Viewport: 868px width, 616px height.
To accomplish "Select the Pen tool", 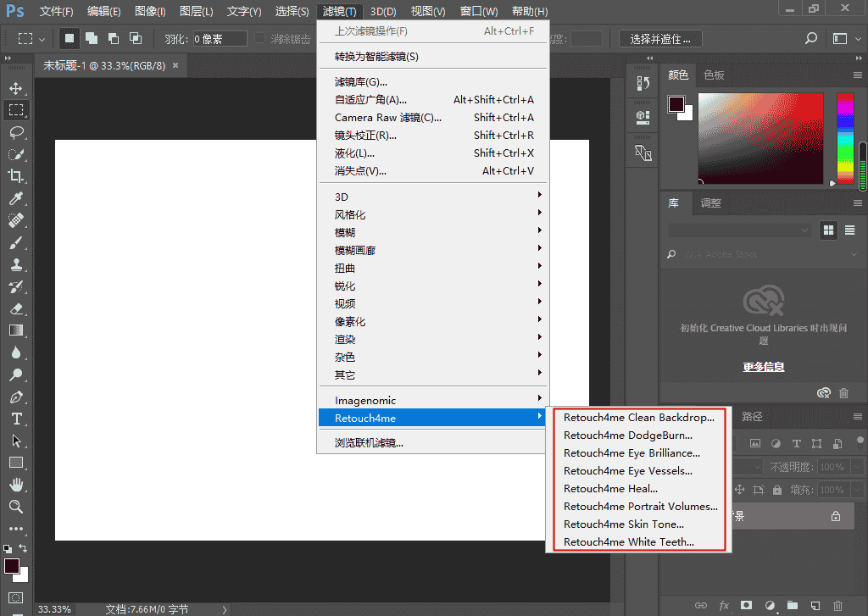I will pyautogui.click(x=16, y=397).
